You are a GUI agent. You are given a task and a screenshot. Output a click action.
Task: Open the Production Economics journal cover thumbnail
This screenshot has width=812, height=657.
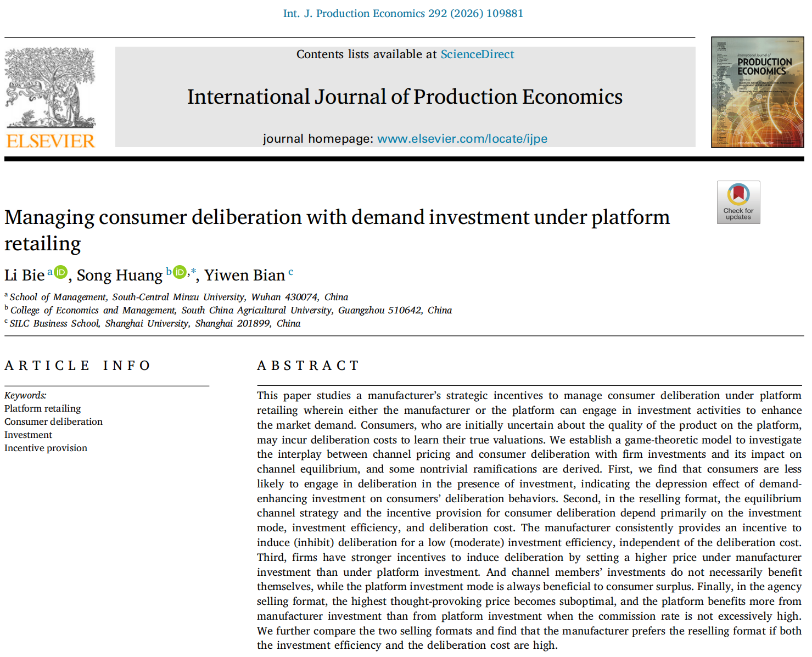pyautogui.click(x=757, y=92)
